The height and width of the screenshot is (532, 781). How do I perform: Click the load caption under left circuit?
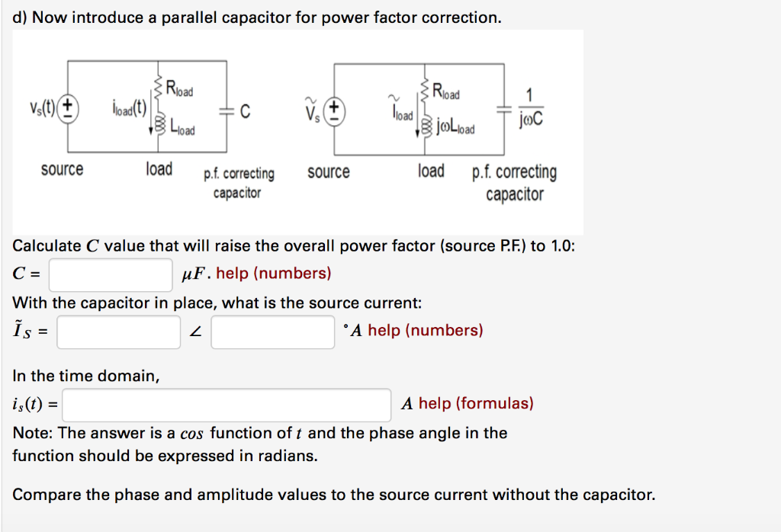pos(159,168)
